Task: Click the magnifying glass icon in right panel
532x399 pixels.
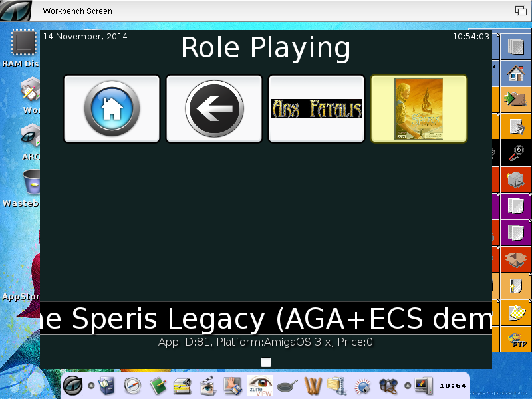Action: [516, 153]
